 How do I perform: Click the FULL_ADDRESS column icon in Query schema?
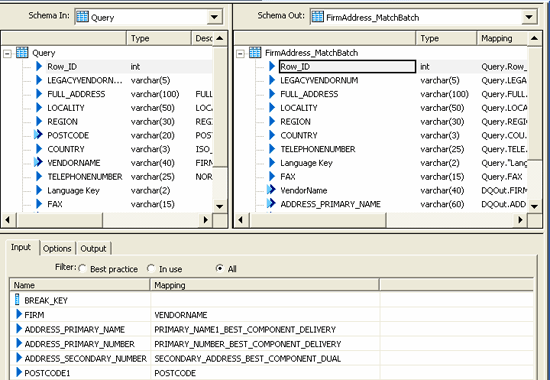(39, 94)
